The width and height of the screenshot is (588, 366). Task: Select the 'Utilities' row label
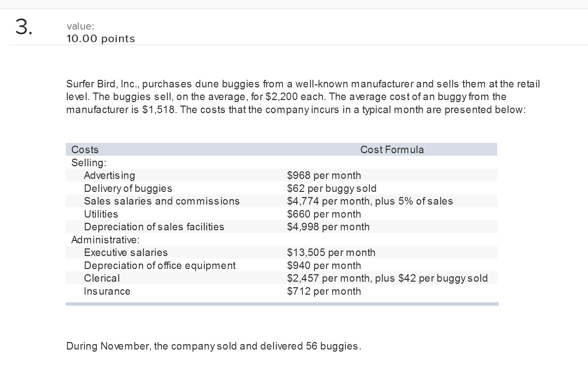[x=101, y=214]
